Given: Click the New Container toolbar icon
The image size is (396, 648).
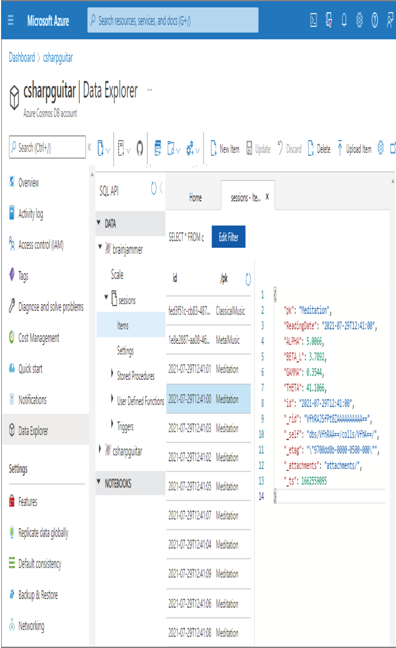Looking at the screenshot, I should click(100, 148).
